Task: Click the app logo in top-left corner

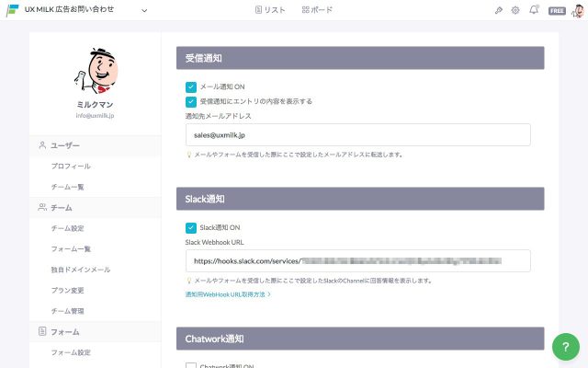Action: coord(13,10)
